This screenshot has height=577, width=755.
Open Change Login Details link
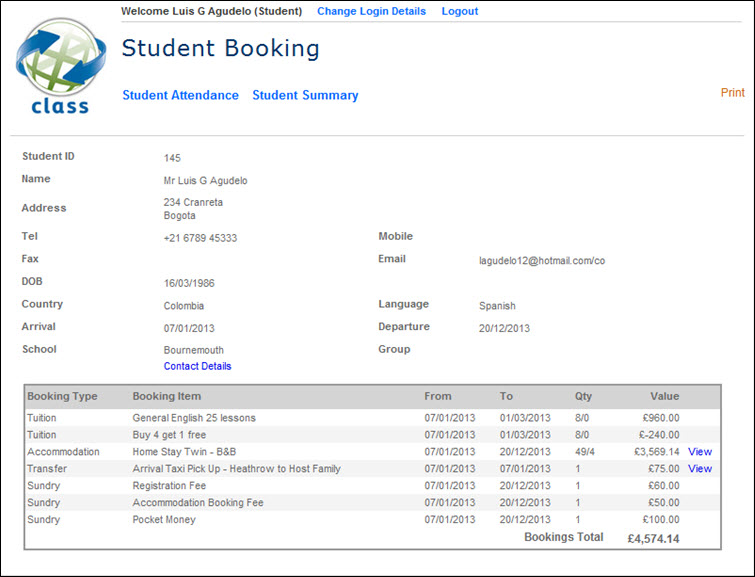click(x=371, y=11)
